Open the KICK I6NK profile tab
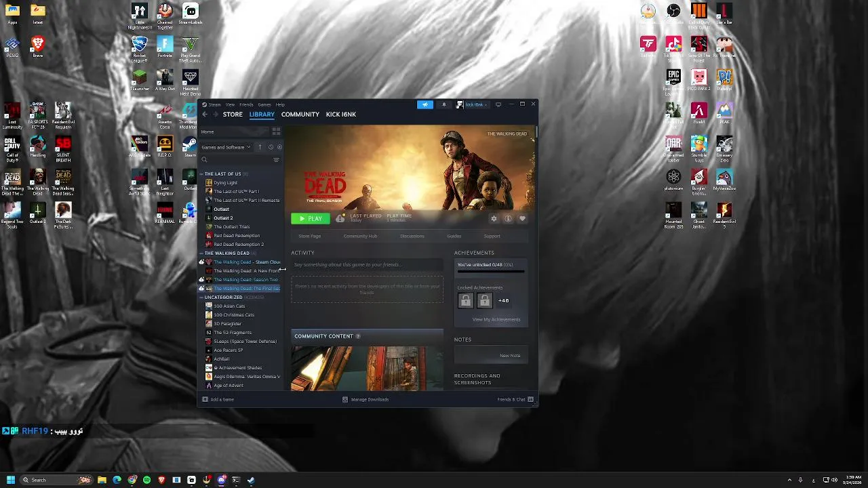This screenshot has height=488, width=868. [341, 115]
